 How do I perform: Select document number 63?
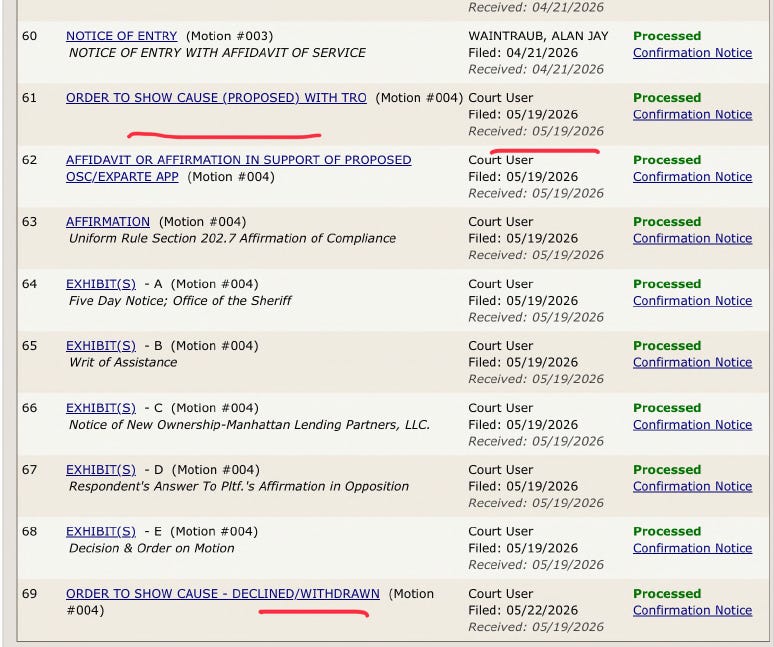30,222
